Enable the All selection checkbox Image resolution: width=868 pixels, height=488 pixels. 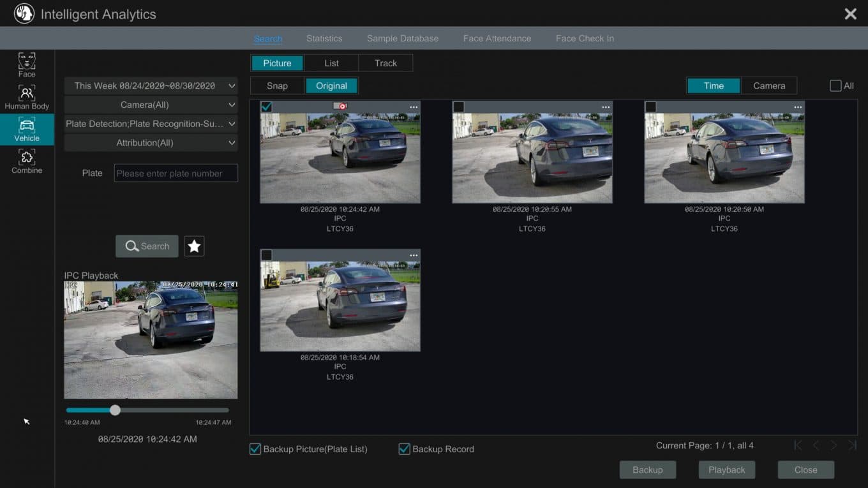pyautogui.click(x=834, y=85)
